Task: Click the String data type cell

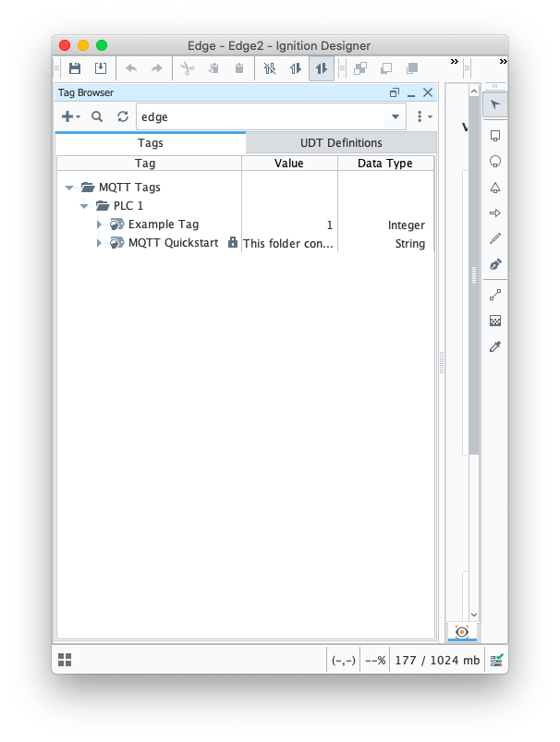Action: tap(410, 244)
